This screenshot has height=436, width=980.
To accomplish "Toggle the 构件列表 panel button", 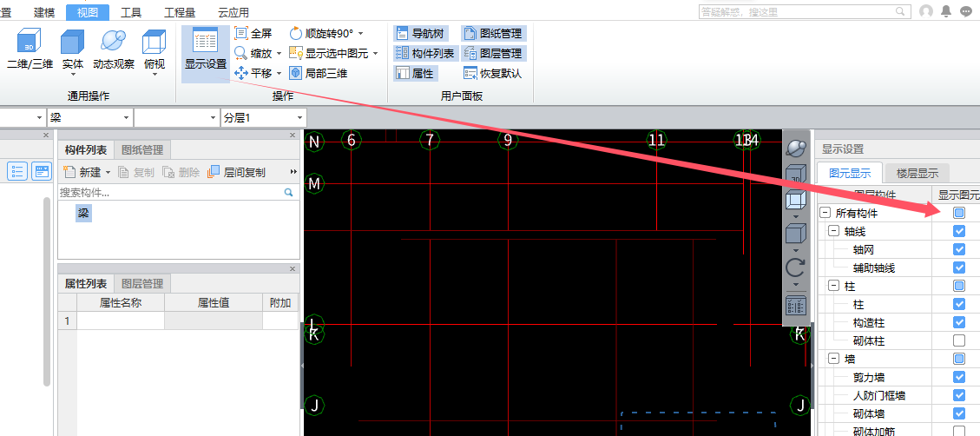I will [426, 53].
